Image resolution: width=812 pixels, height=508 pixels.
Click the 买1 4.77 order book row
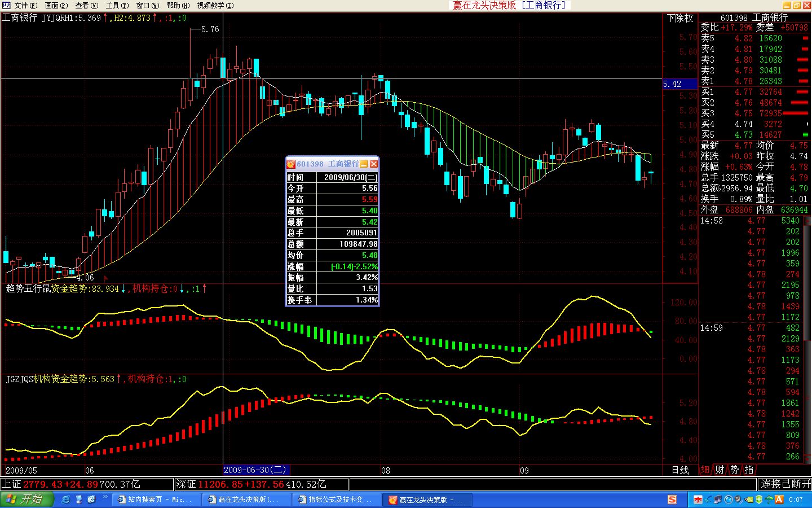point(754,92)
